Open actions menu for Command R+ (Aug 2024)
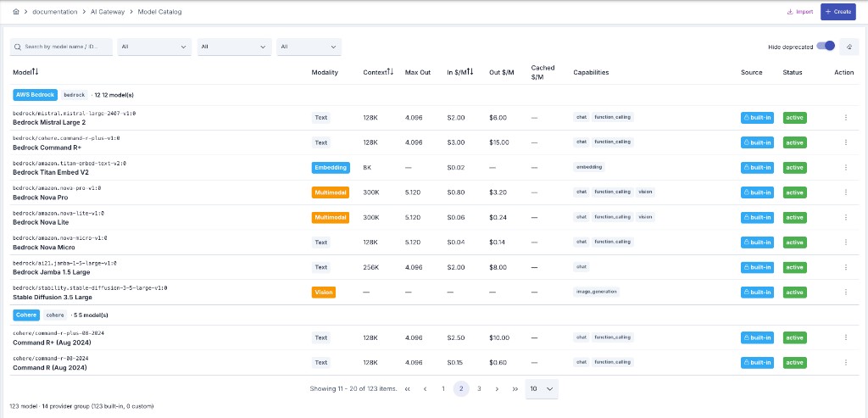This screenshot has width=868, height=418. coord(845,337)
